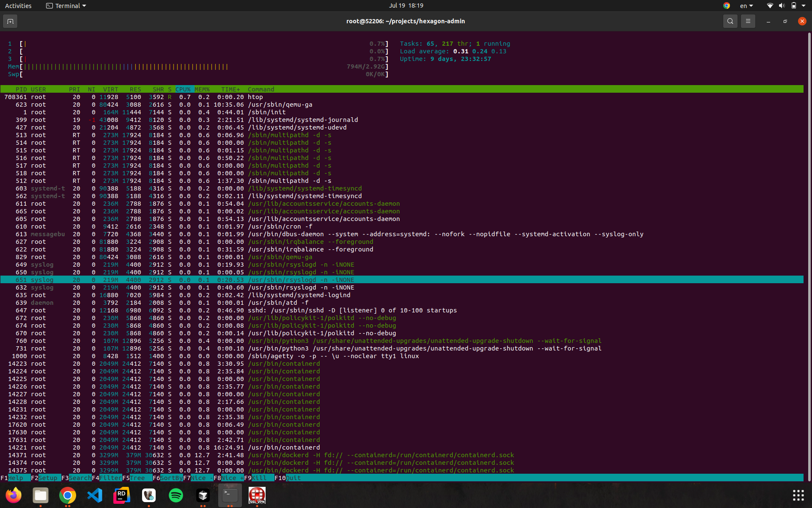This screenshot has width=812, height=508.
Task: Open Firefox from the dock
Action: [14, 495]
